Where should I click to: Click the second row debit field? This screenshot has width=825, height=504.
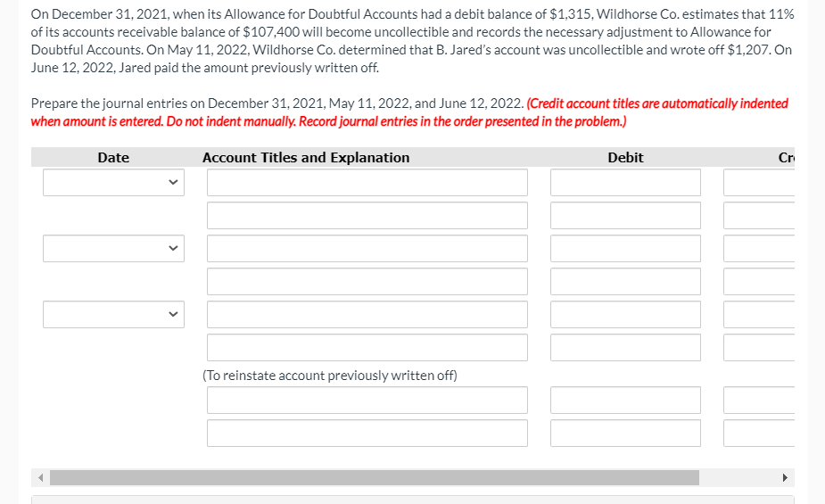[x=625, y=215]
